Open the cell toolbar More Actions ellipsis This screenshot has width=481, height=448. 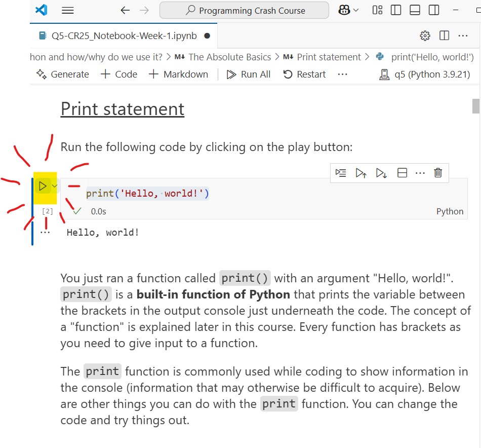pyautogui.click(x=420, y=173)
